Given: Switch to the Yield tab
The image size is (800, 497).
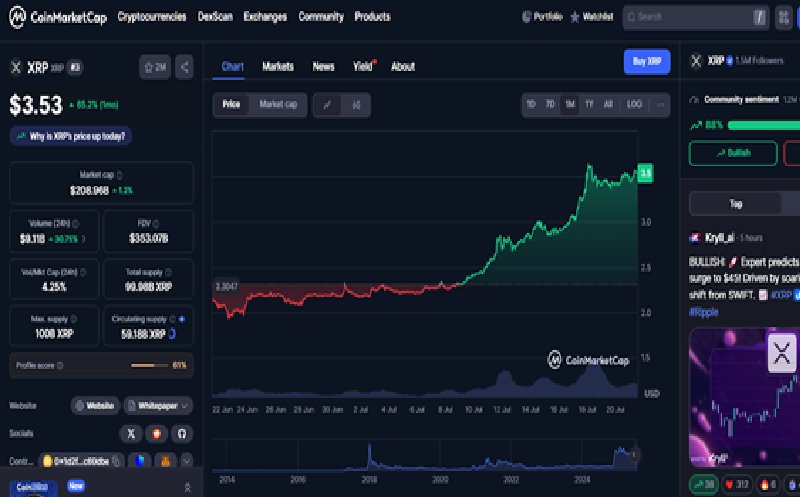Looking at the screenshot, I should pyautogui.click(x=363, y=66).
